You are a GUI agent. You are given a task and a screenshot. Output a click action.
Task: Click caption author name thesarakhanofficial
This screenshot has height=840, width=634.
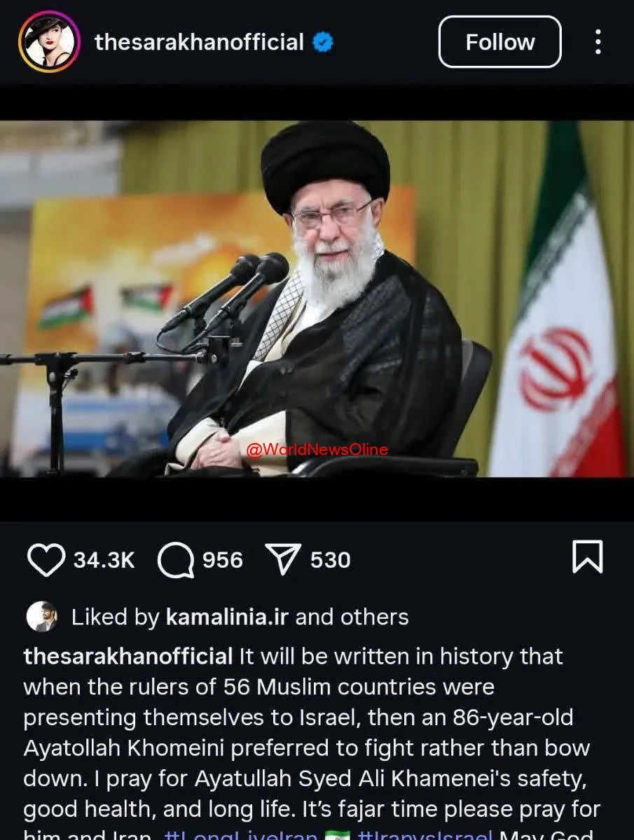coord(128,657)
